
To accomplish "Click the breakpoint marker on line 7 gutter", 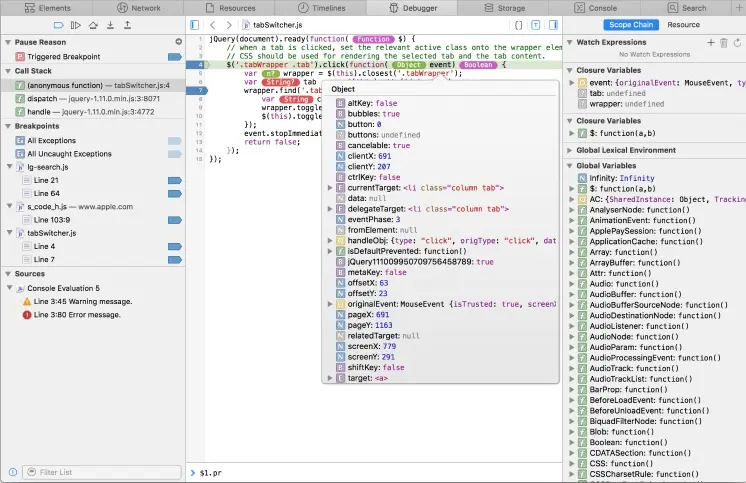I will [x=197, y=90].
